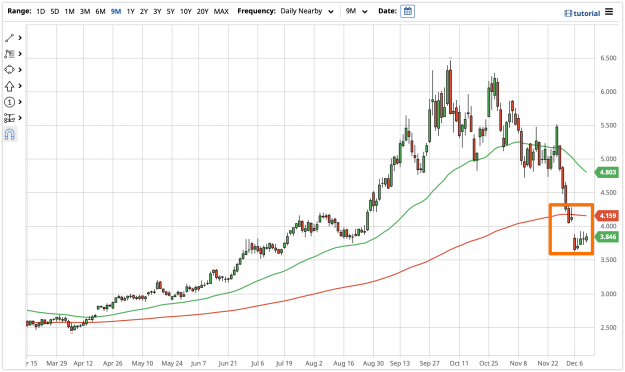The width and height of the screenshot is (625, 372).
Task: Expand shapes tool options arrow
Action: pyautogui.click(x=20, y=70)
